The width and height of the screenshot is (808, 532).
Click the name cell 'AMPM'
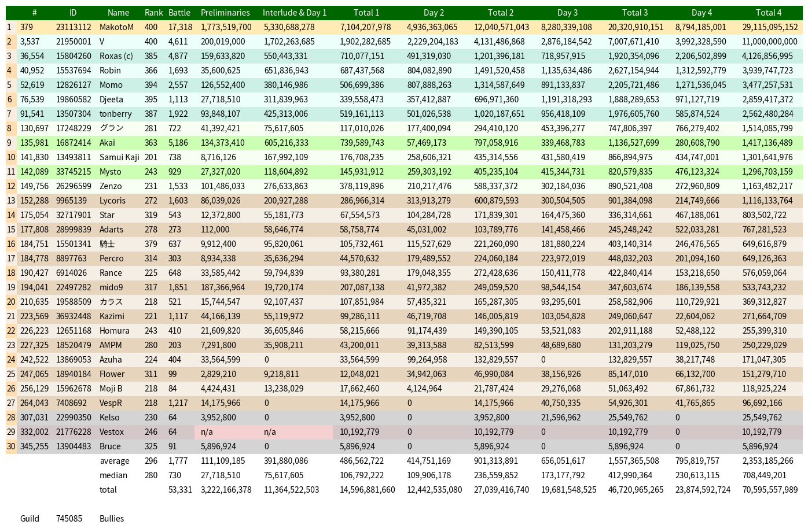(x=111, y=345)
